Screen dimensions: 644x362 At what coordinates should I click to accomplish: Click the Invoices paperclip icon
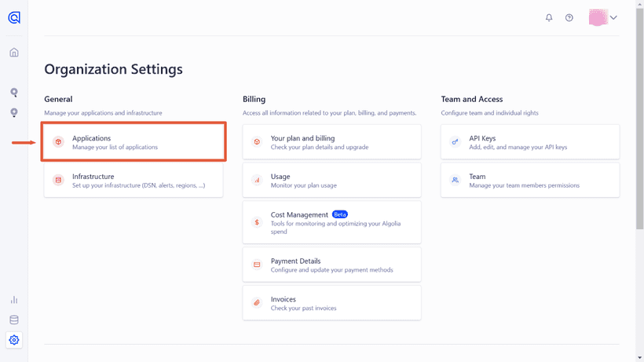click(x=257, y=302)
